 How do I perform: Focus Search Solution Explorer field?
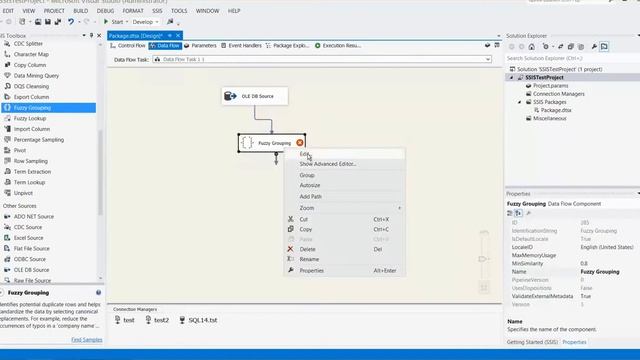[x=571, y=58]
